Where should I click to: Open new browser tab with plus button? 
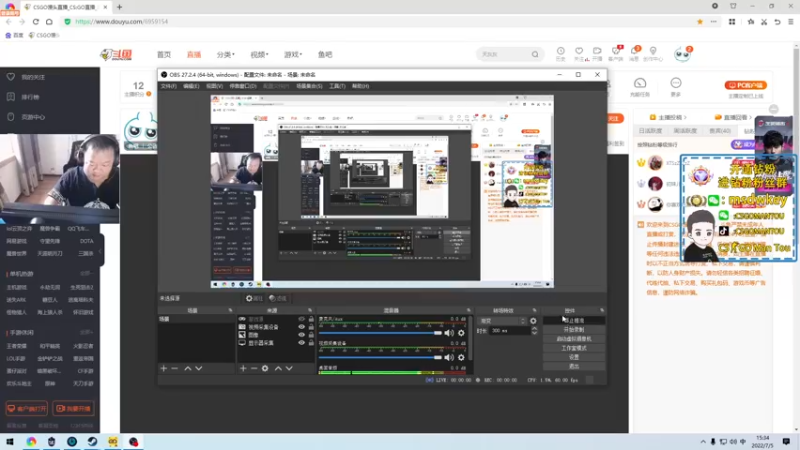[119, 7]
